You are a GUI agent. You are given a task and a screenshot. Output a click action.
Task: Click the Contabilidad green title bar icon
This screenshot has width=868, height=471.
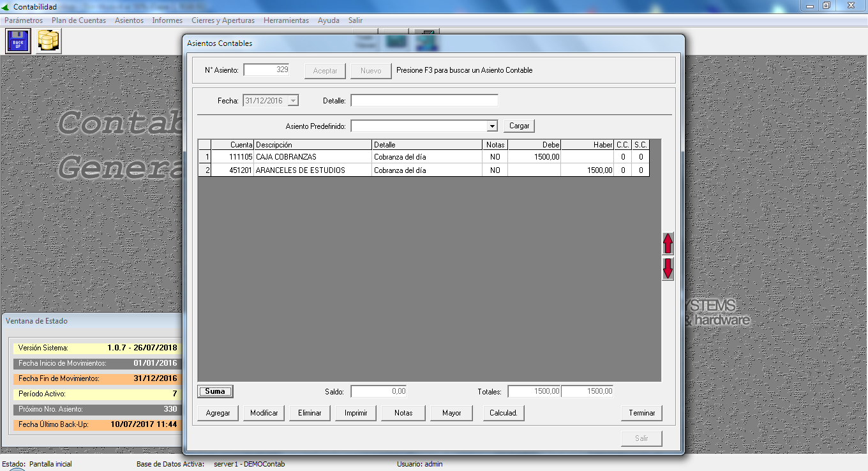pyautogui.click(x=6, y=6)
